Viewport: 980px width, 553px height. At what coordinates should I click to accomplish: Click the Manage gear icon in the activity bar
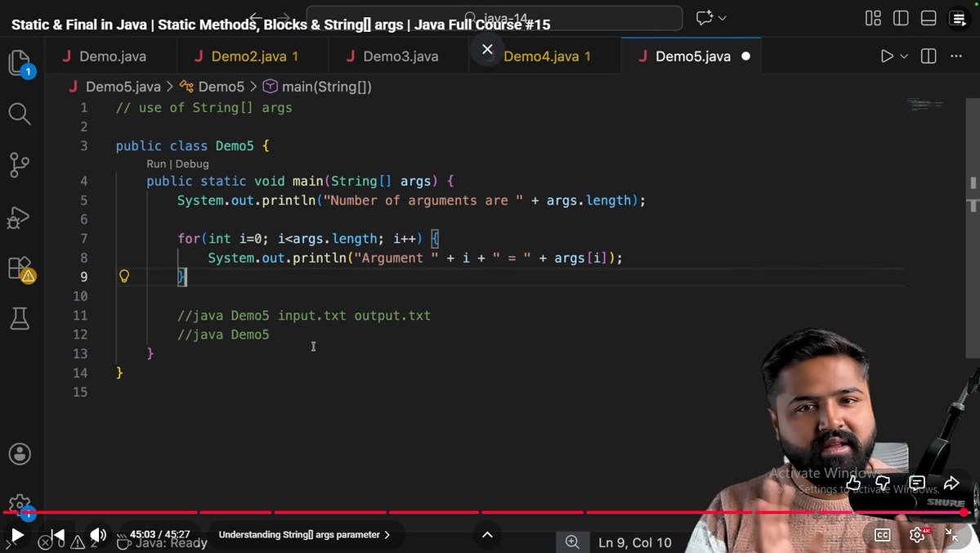(x=20, y=503)
